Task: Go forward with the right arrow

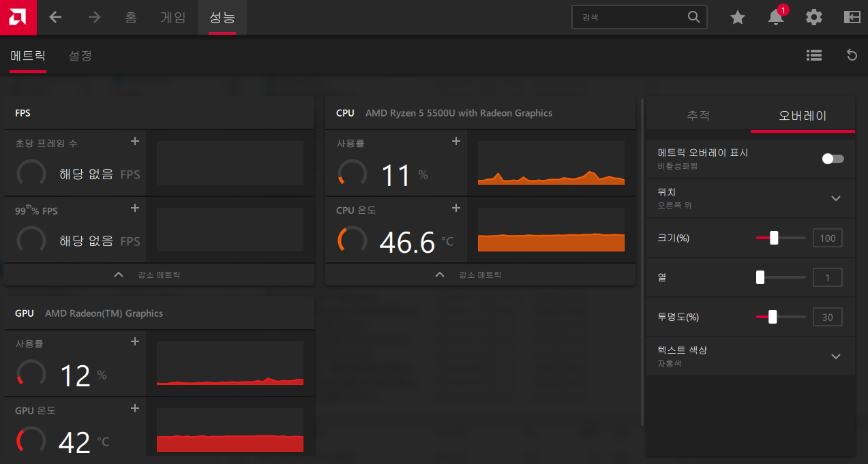Action: 94,17
